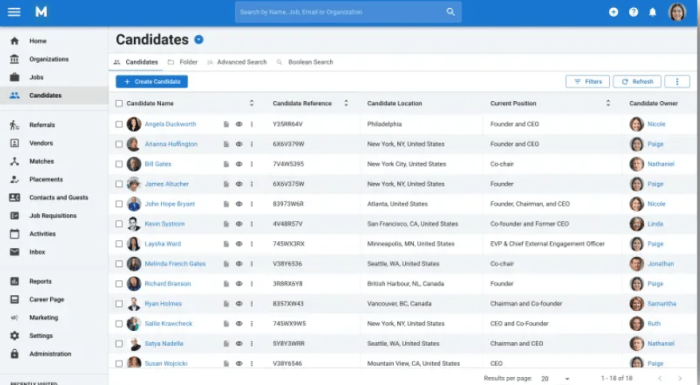Viewport: 700px width, 385px height.
Task: Click the Organizations sidebar icon
Action: [x=14, y=59]
